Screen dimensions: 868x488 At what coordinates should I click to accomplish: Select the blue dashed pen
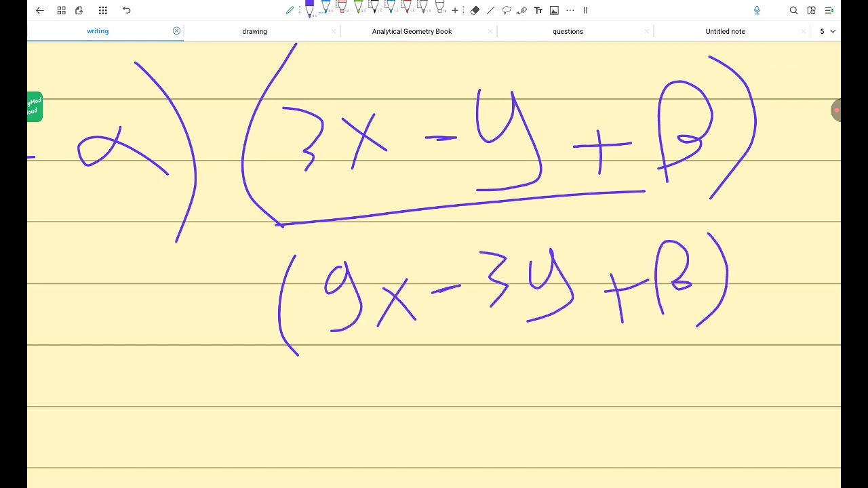click(325, 8)
